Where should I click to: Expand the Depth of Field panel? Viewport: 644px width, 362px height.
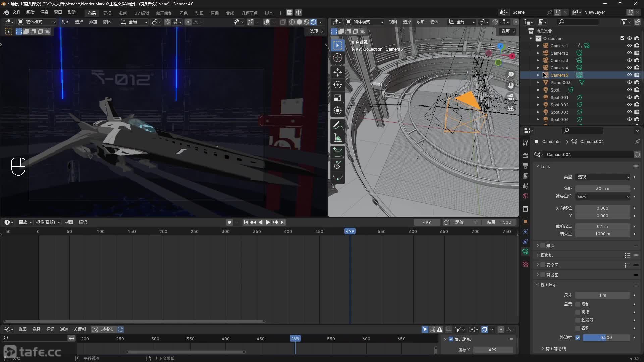click(537, 246)
